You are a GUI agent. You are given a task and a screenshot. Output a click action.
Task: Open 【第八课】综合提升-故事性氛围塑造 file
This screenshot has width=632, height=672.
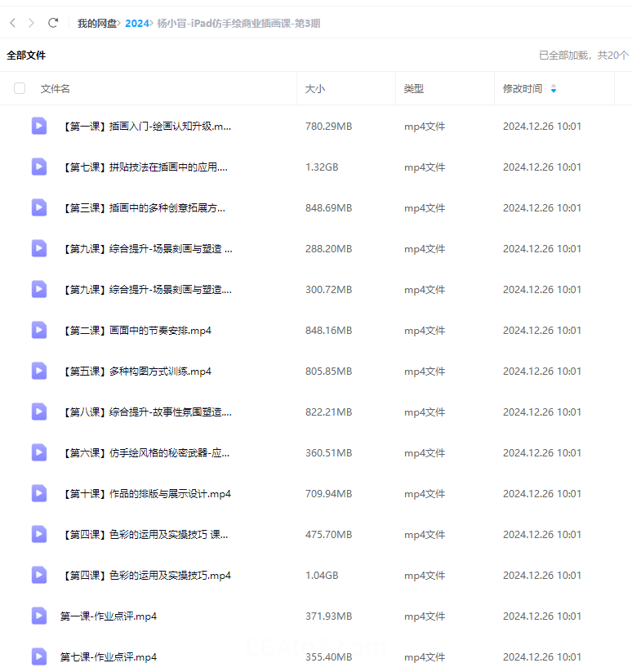[x=146, y=412]
